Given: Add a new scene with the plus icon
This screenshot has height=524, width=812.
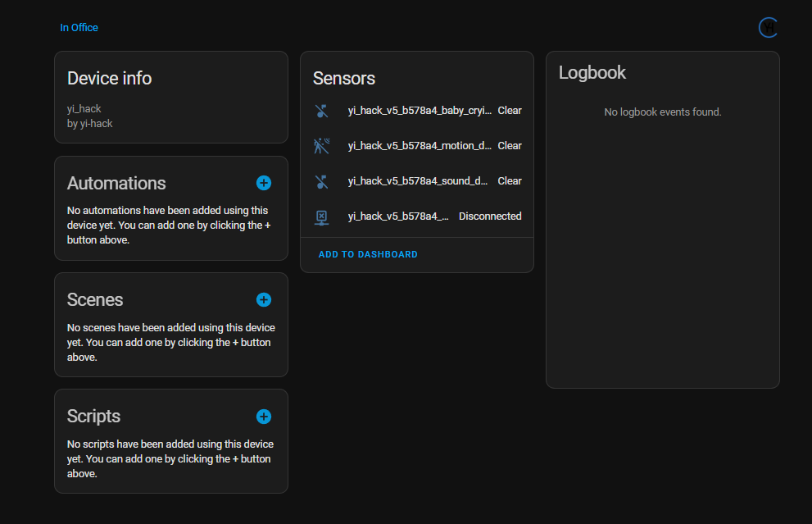Looking at the screenshot, I should [x=263, y=299].
